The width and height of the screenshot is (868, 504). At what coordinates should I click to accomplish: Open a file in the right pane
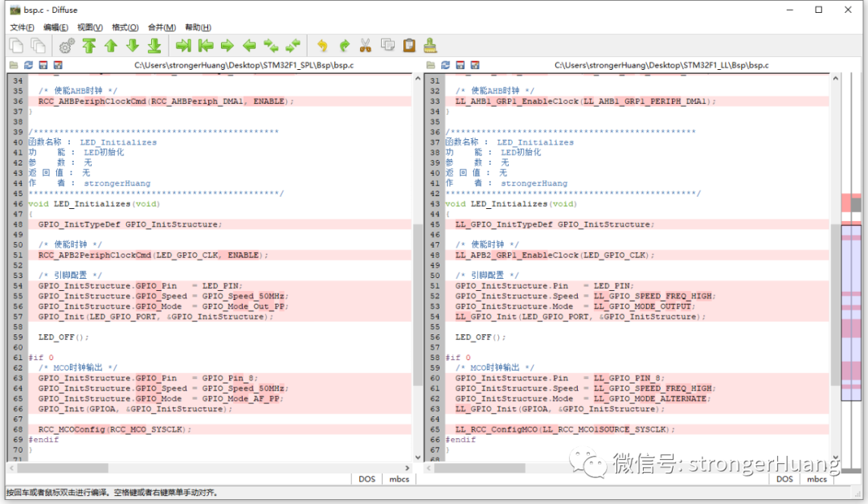pos(431,65)
